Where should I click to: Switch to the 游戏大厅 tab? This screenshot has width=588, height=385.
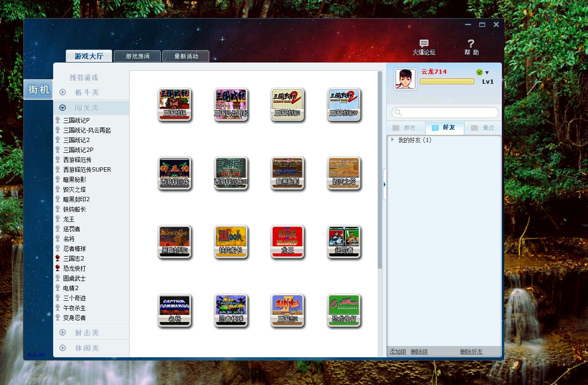[88, 56]
